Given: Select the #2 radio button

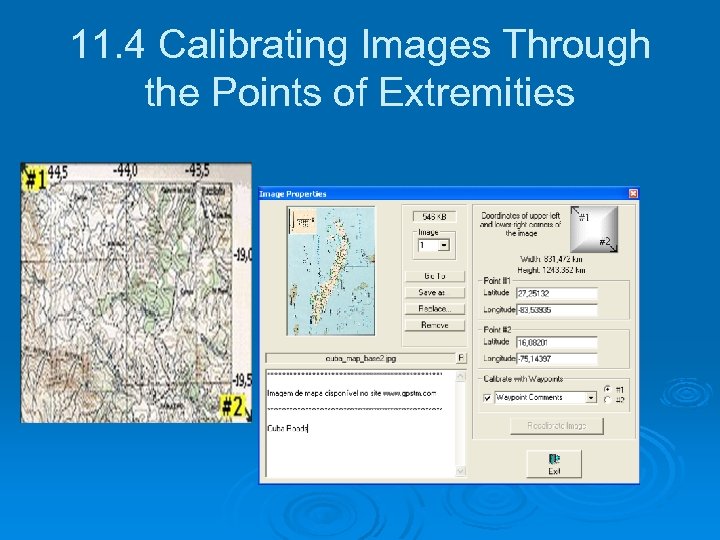Looking at the screenshot, I should (608, 399).
